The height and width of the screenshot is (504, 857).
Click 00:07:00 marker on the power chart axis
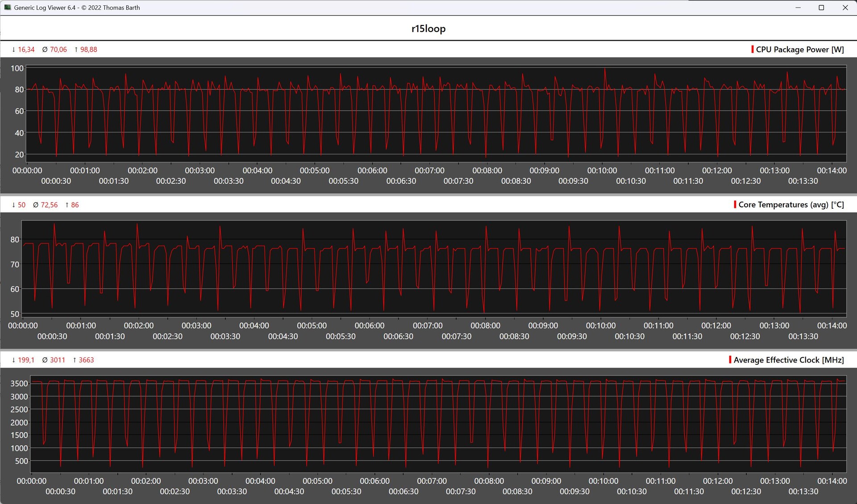tap(429, 170)
